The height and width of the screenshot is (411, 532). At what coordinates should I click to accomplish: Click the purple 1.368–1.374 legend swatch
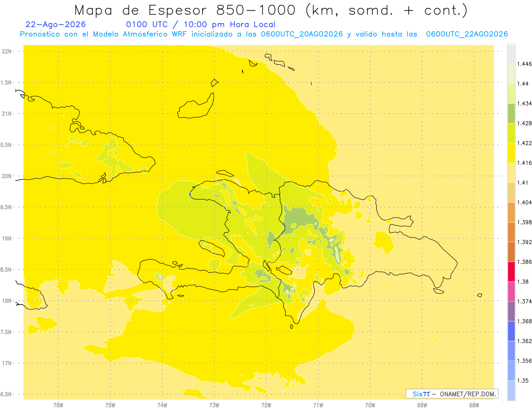(x=511, y=311)
